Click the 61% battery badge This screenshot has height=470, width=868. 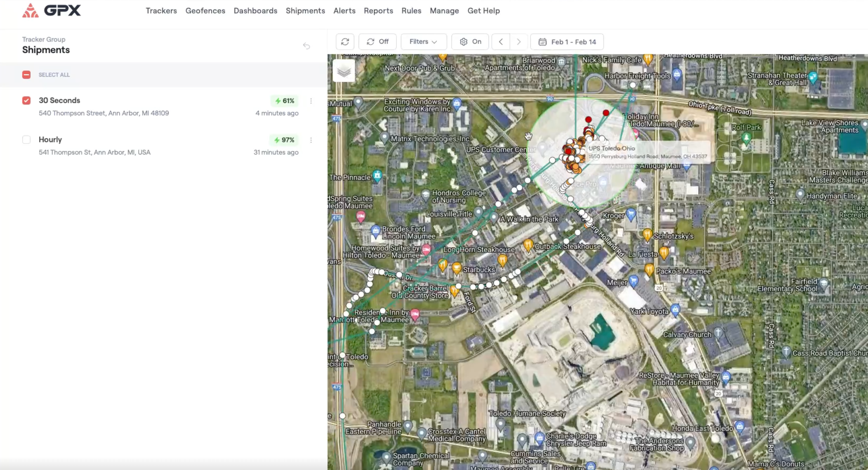285,101
